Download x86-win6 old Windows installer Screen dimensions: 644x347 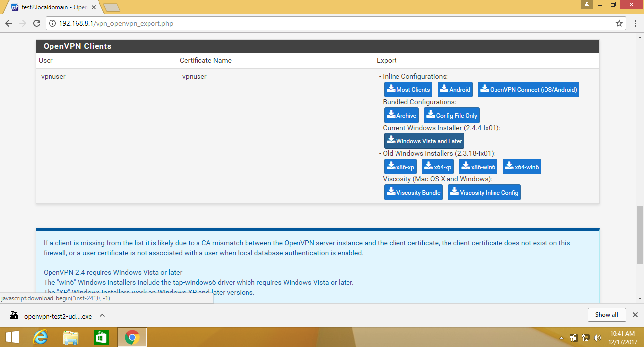click(x=478, y=167)
